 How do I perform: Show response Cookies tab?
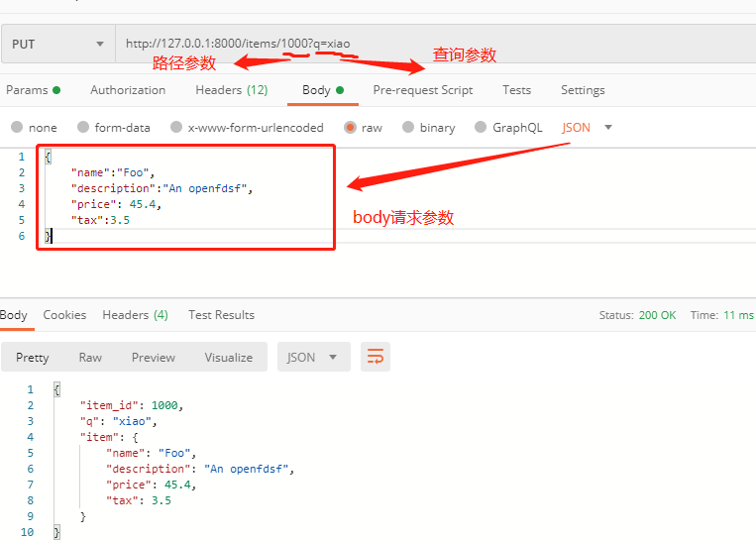click(x=64, y=315)
